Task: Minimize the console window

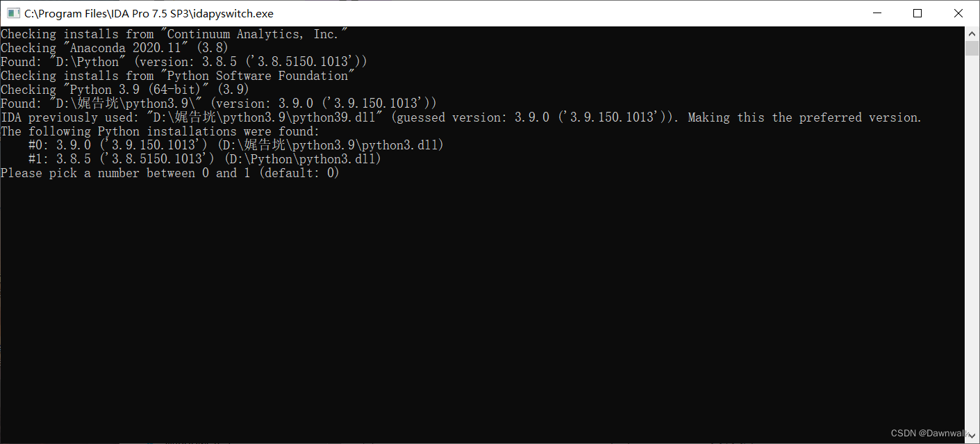Action: tap(877, 13)
